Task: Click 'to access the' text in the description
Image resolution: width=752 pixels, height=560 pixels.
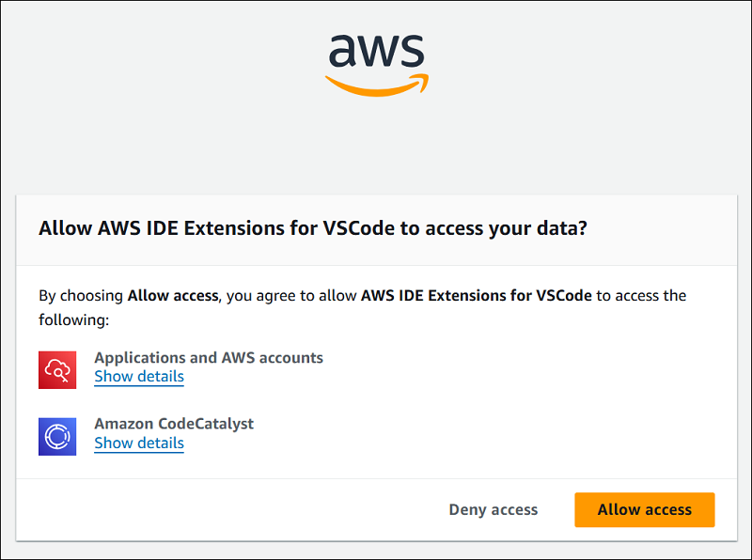Action: 641,295
